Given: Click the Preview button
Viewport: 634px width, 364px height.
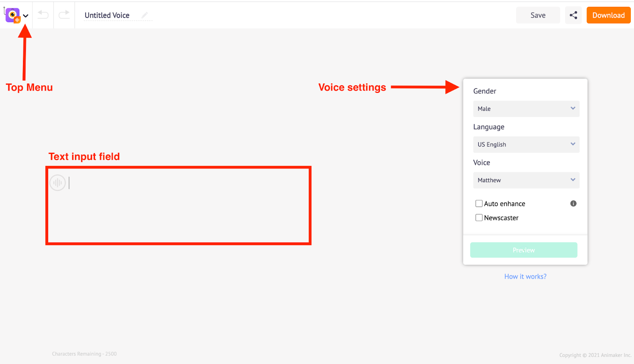Looking at the screenshot, I should coord(524,250).
